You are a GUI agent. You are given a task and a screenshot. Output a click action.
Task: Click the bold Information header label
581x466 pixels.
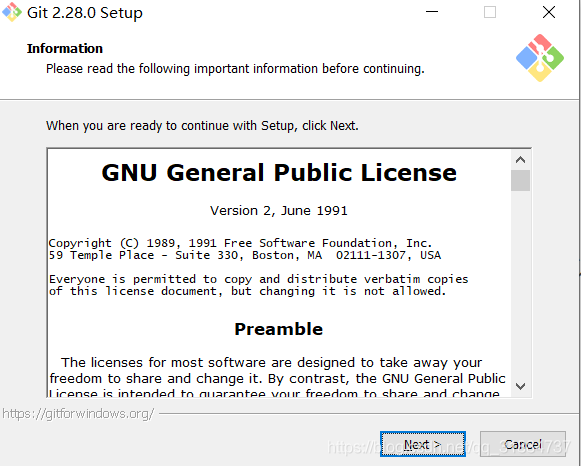pos(65,49)
